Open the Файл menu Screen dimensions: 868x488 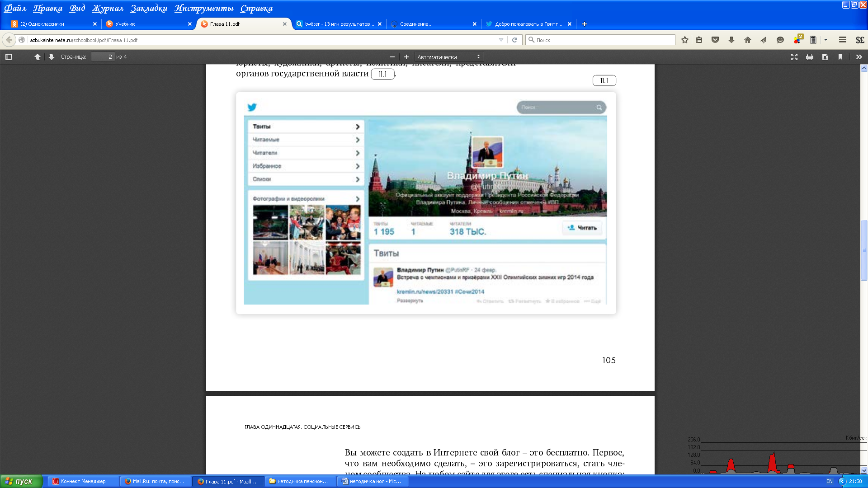(x=15, y=8)
